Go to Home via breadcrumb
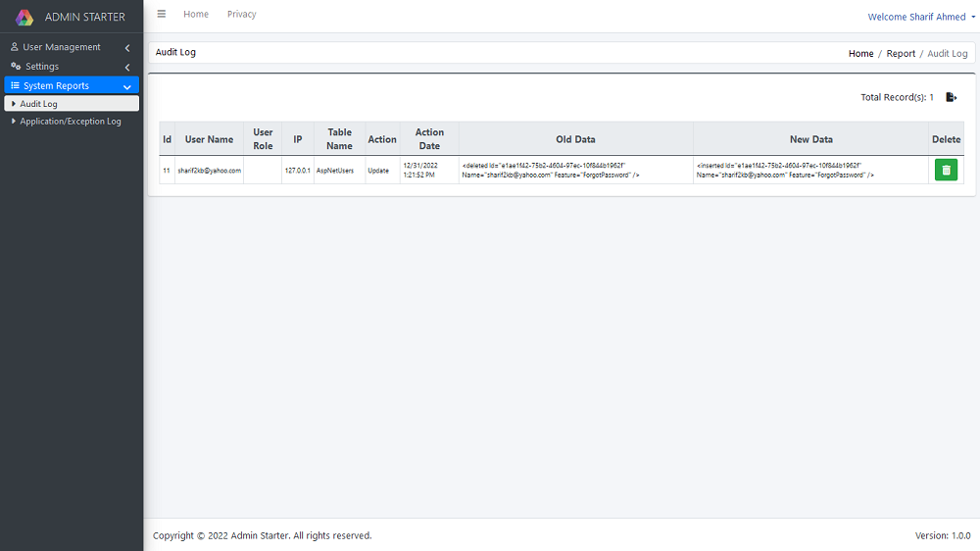 click(860, 54)
